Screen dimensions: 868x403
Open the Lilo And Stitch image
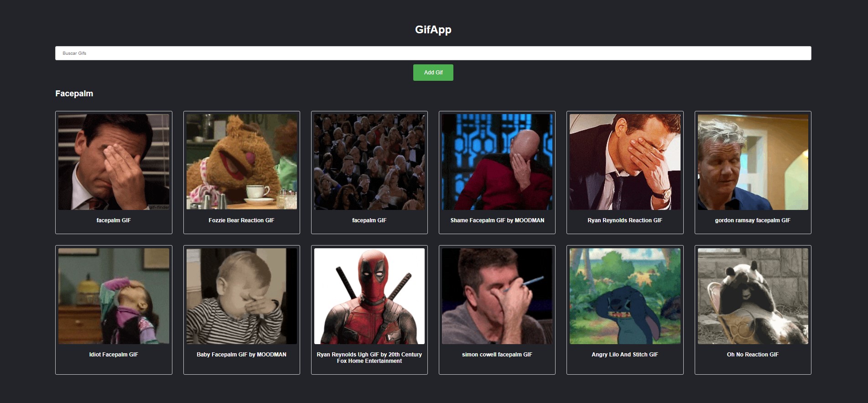(x=625, y=296)
